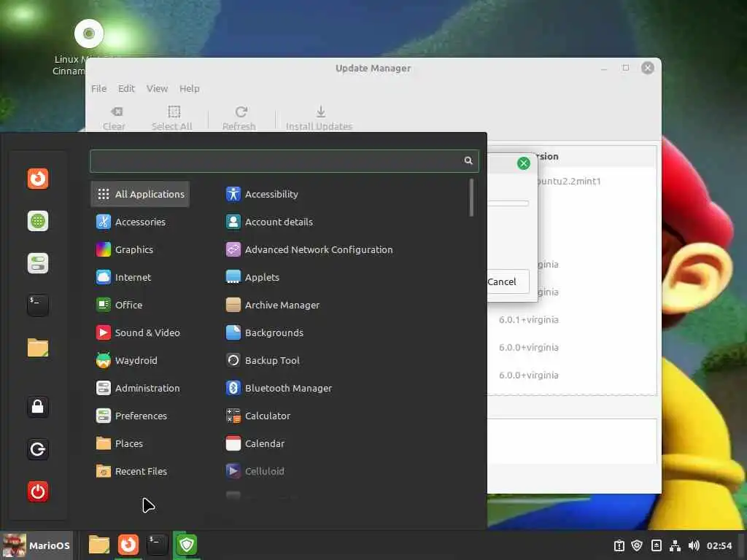This screenshot has width=747, height=560.
Task: Open Files from the menu favorites sidebar
Action: [x=38, y=348]
